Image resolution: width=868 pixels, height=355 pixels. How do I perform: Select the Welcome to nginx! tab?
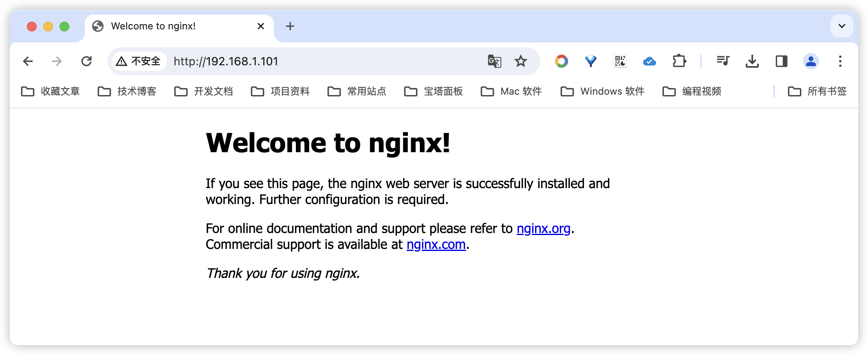point(178,27)
